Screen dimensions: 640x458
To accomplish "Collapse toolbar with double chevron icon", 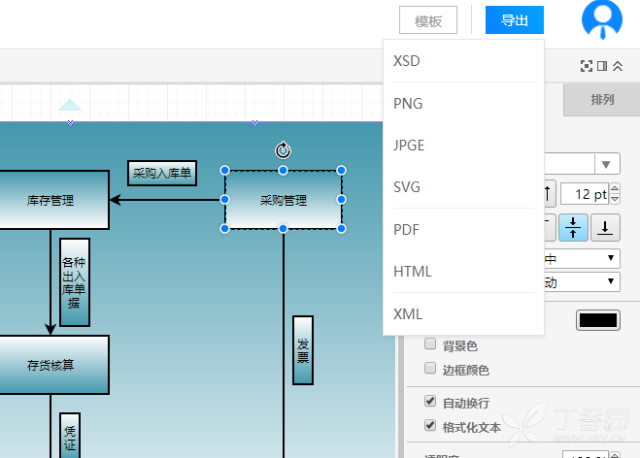I will coord(618,66).
